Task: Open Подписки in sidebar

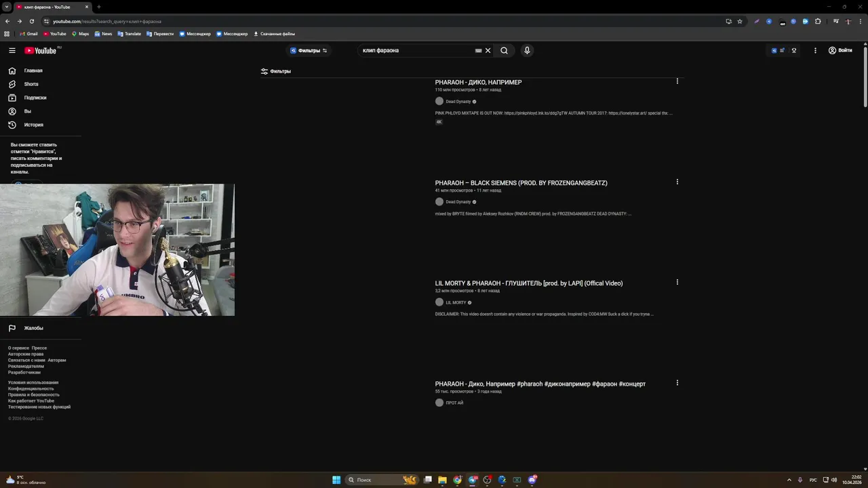Action: point(35,98)
